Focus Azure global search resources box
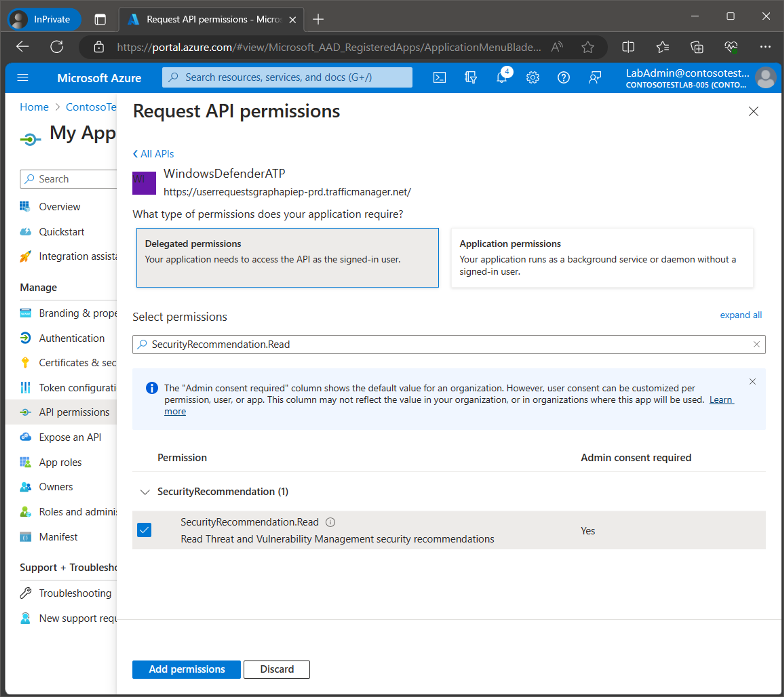Screen dimensions: 784x697 [287, 77]
